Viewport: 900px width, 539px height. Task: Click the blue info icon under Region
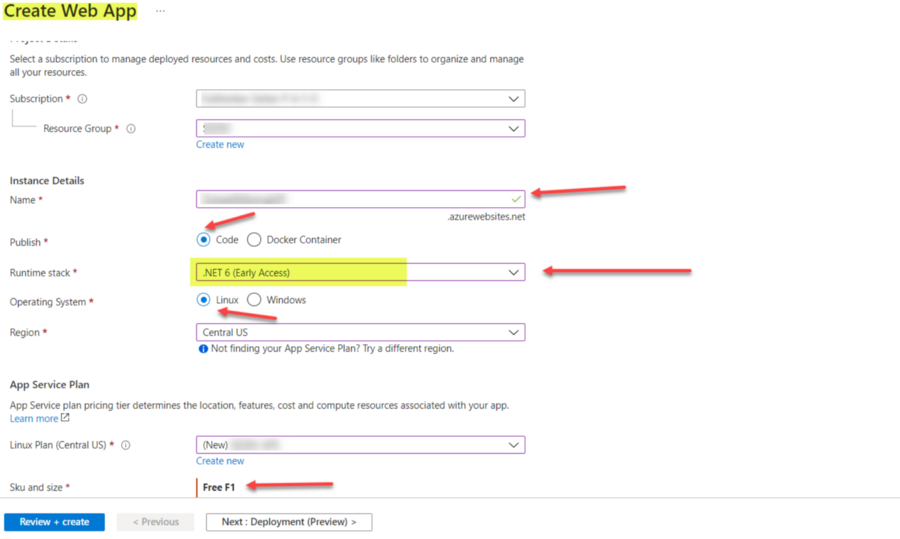[x=203, y=348]
